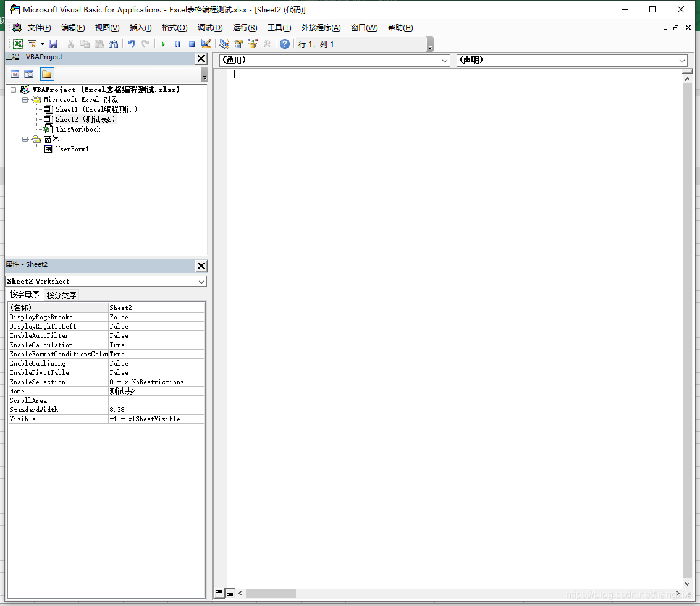The width and height of the screenshot is (700, 606).
Task: Click the Full Module View button at code window bottom
Action: (x=229, y=592)
